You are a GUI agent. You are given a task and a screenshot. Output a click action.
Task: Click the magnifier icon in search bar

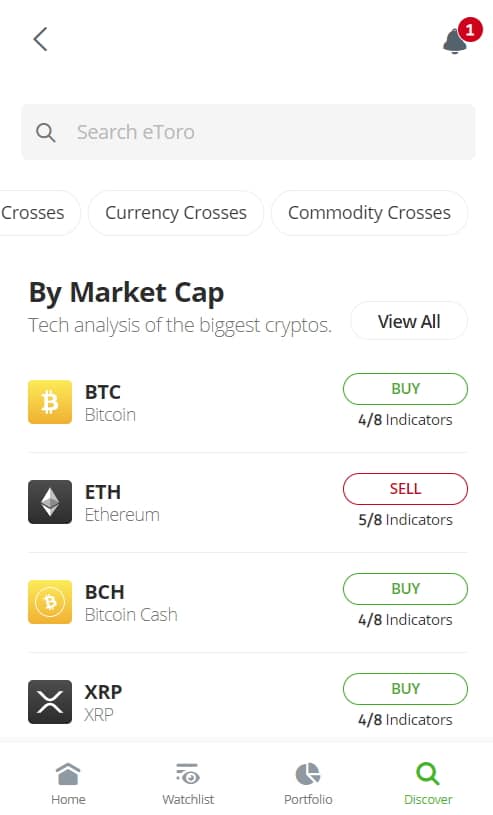point(46,133)
